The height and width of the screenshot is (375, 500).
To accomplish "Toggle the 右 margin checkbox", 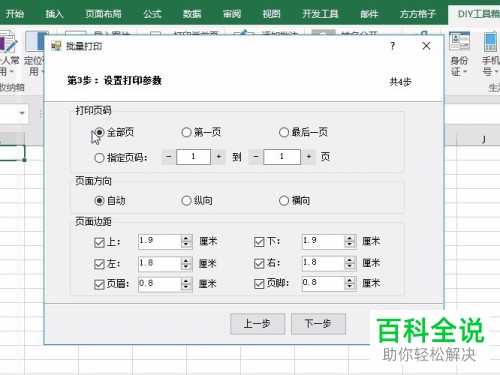I will tap(259, 264).
